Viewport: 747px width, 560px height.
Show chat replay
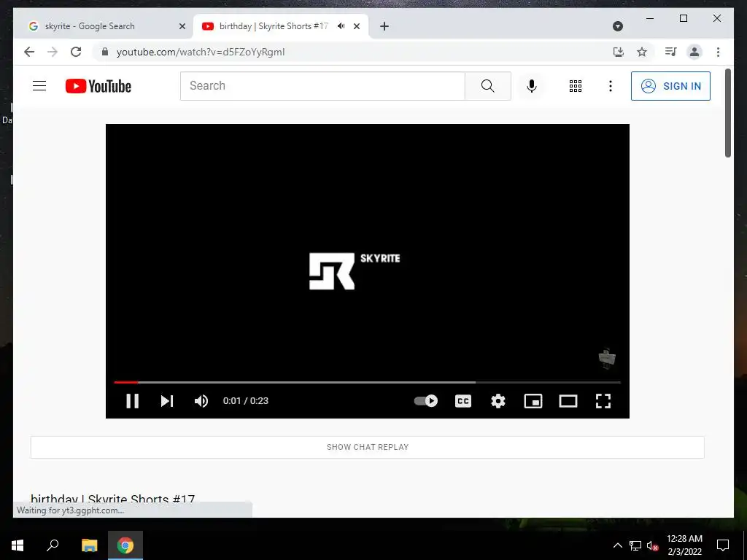pos(368,447)
